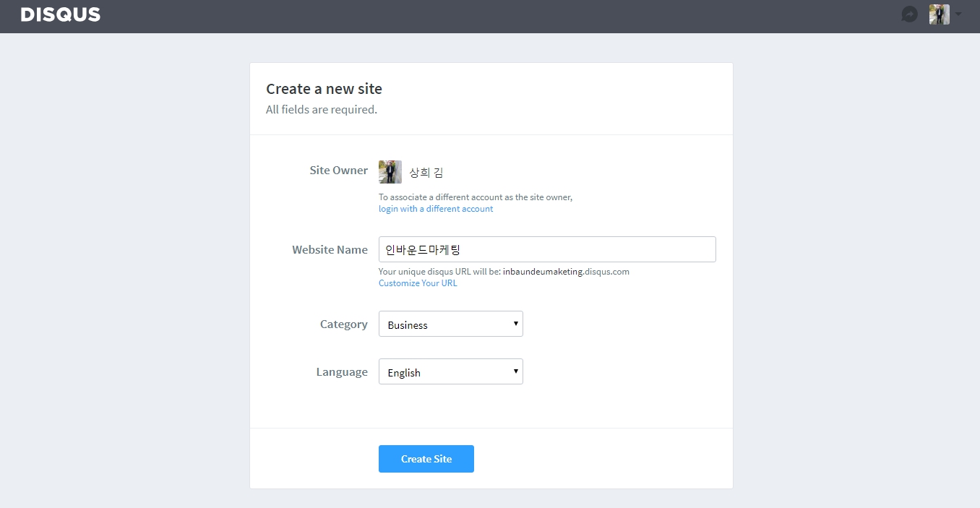Open the Language dropdown showing English

click(x=450, y=372)
